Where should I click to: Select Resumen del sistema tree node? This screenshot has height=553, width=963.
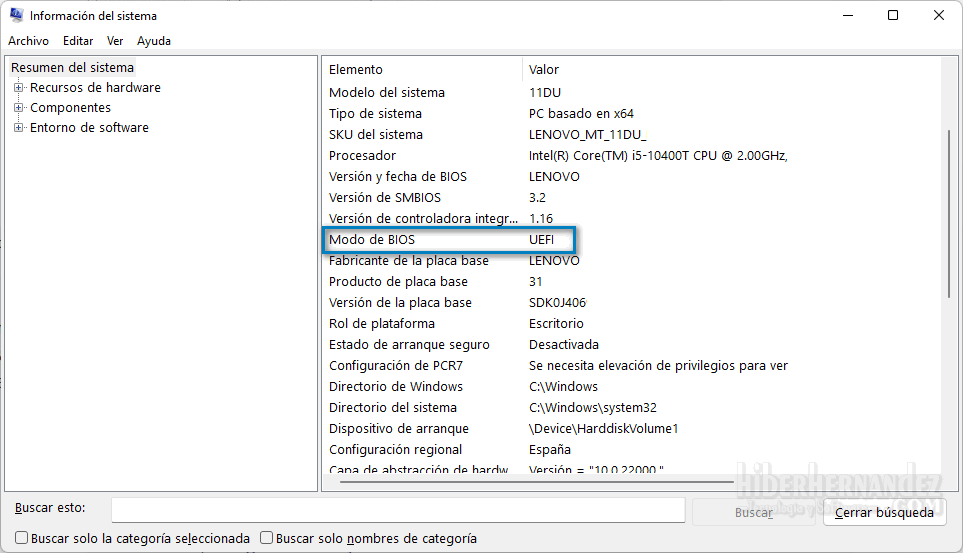click(72, 68)
